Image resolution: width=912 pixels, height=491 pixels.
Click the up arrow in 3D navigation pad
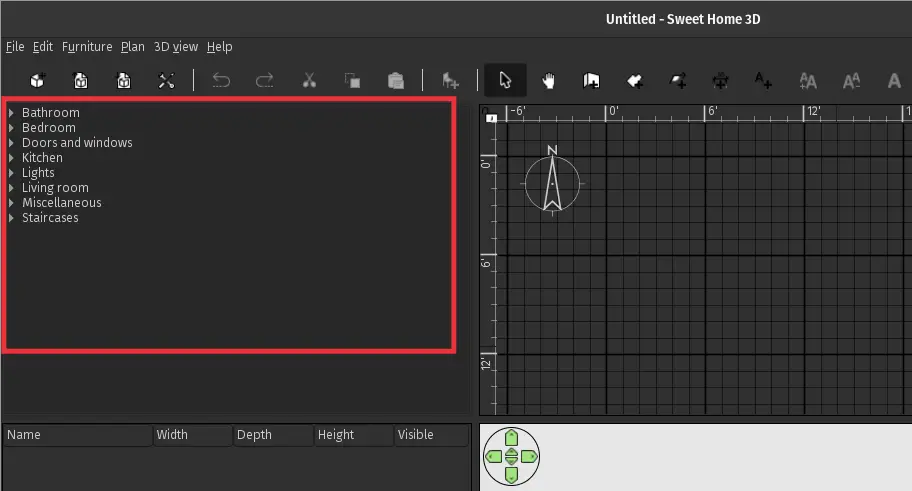click(x=511, y=437)
